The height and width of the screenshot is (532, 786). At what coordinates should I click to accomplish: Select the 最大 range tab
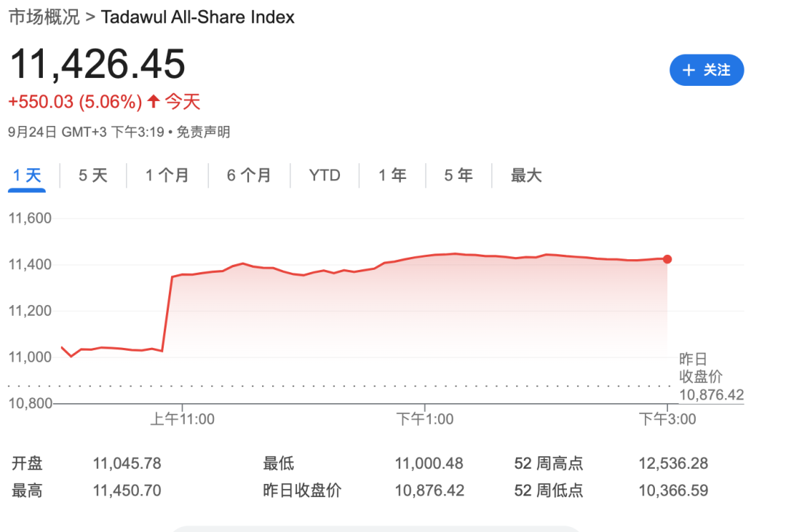pos(526,175)
